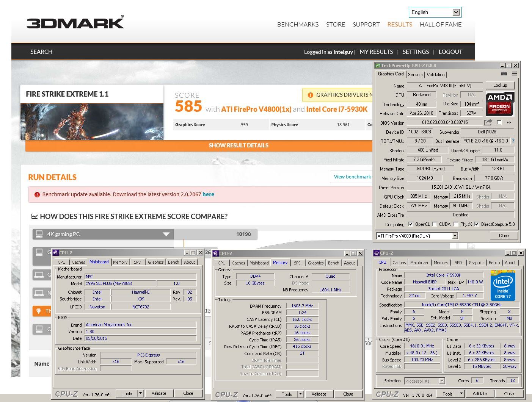Viewport: 532px width, 402px height.
Task: Click the GPU name field in GPU-Z
Action: [445, 86]
